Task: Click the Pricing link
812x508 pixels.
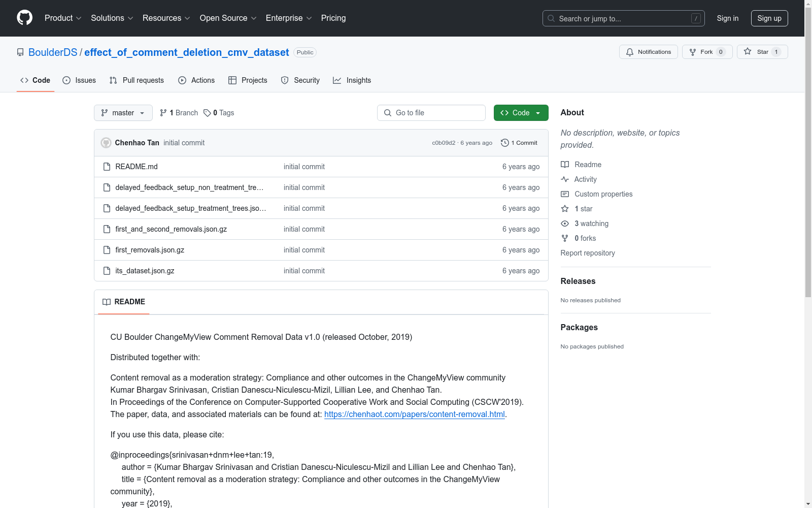Action: [333, 18]
